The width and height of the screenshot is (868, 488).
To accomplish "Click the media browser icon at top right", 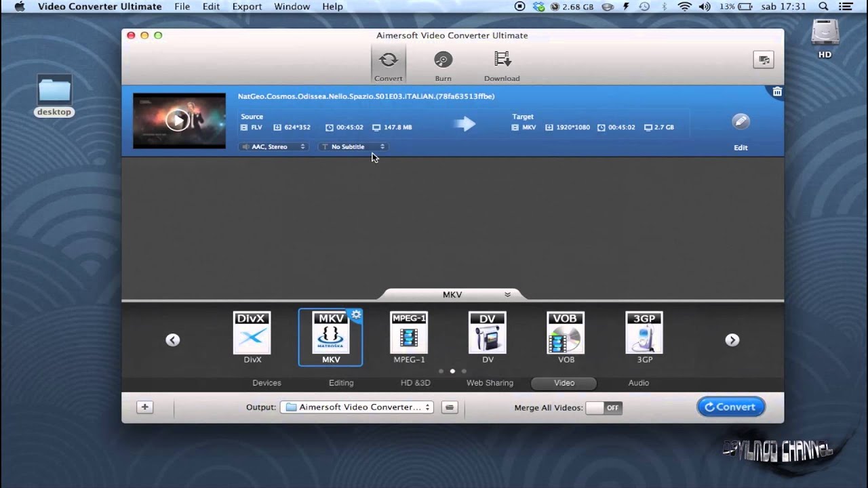I will (764, 60).
